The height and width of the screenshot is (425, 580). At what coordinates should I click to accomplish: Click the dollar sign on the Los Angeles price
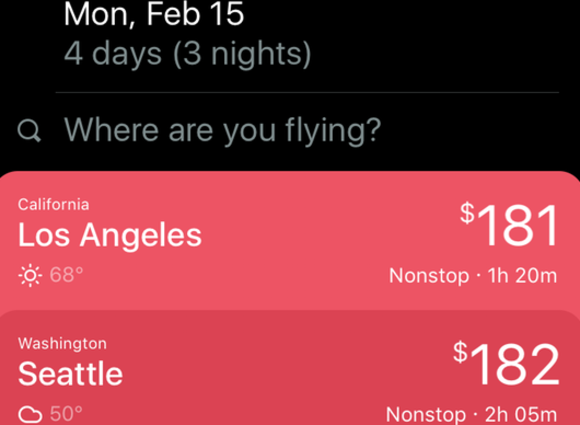click(x=467, y=213)
